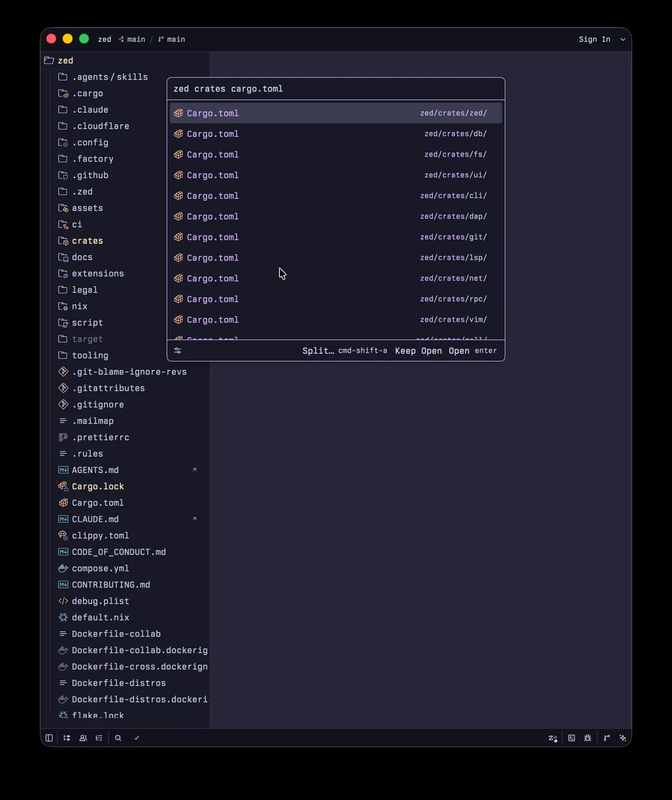Click Keep Open in file finder footer
672x800 pixels.
click(x=418, y=351)
